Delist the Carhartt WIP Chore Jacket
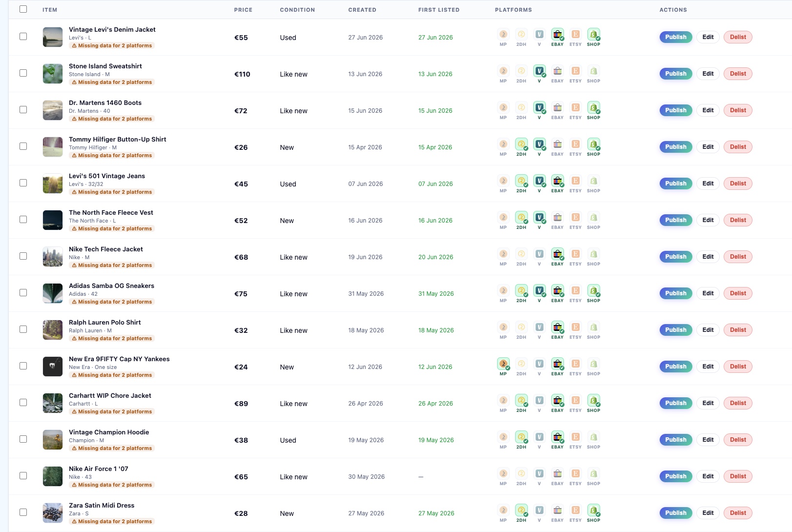This screenshot has height=532, width=792. (x=738, y=403)
